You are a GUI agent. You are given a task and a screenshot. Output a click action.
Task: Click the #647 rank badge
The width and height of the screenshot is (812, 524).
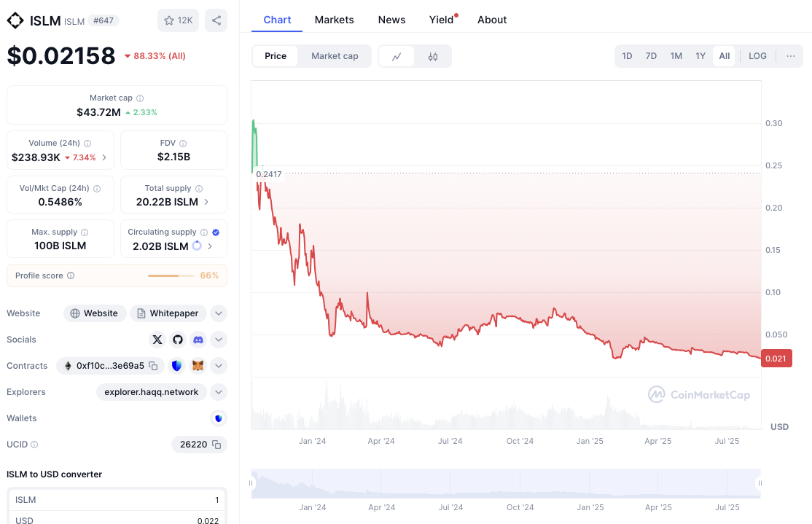104,20
